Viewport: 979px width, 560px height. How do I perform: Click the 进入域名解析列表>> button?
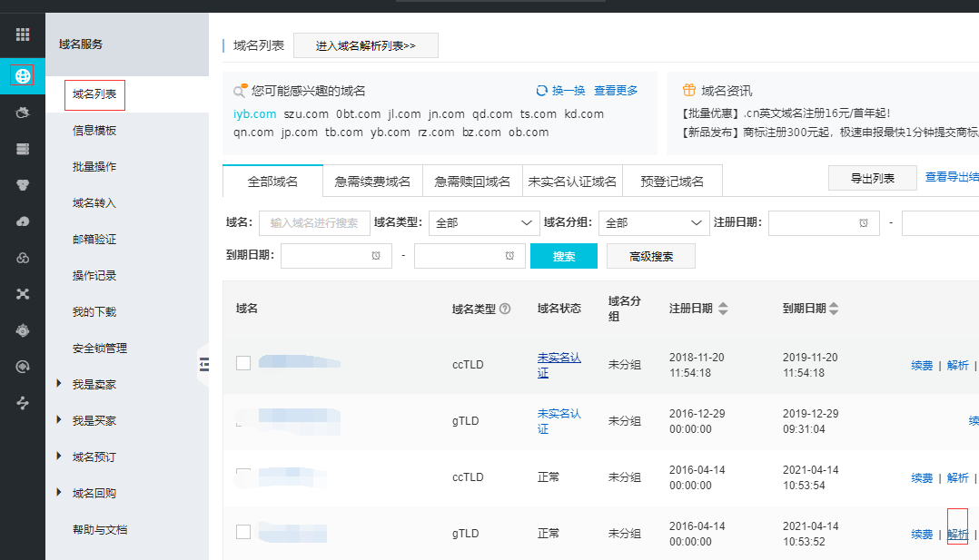366,45
